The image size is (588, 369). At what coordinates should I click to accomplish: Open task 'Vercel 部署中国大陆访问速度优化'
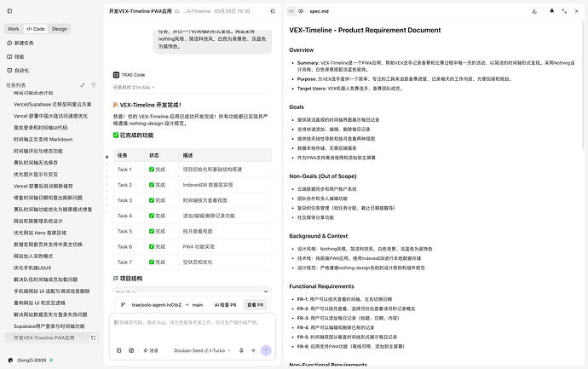pyautogui.click(x=52, y=116)
